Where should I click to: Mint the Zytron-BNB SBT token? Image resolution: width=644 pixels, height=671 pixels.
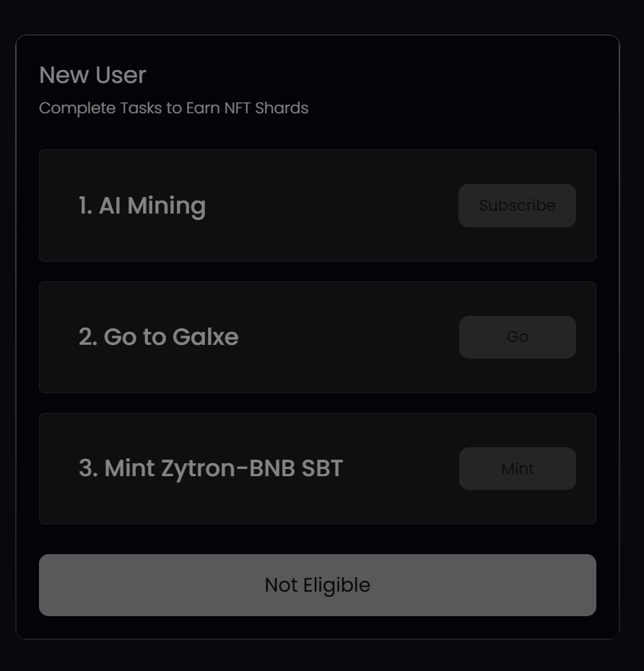click(x=517, y=469)
